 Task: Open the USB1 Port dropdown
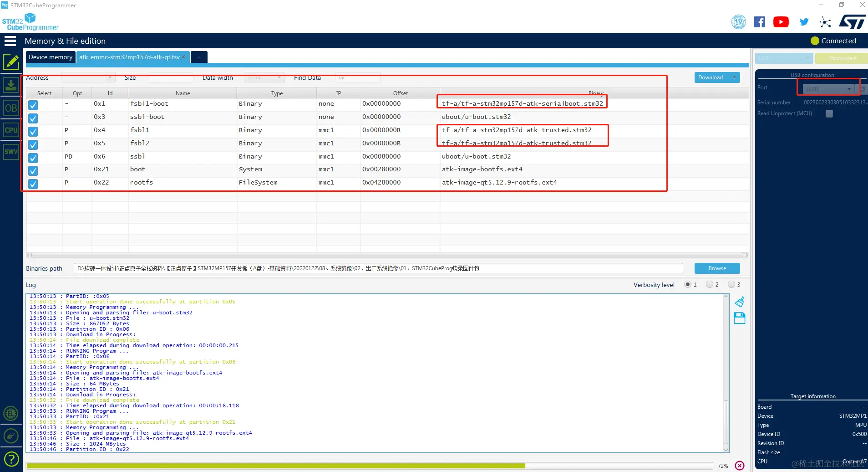pyautogui.click(x=828, y=89)
